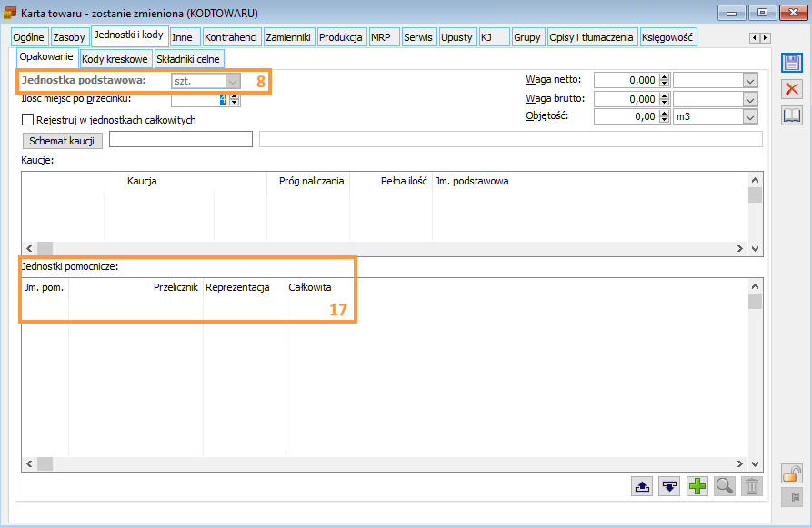The image size is (812, 528).
Task: Go to the Składniki celne tab
Action: (187, 58)
